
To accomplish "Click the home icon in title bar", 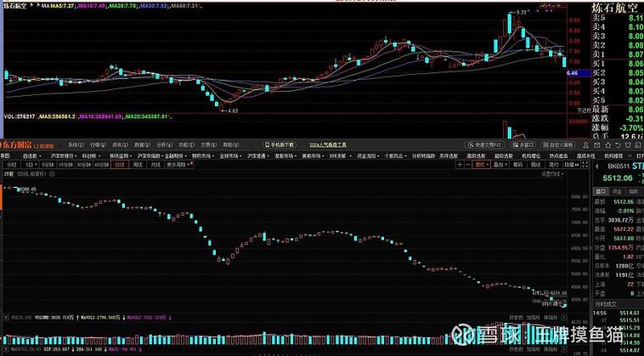I will [x=607, y=145].
